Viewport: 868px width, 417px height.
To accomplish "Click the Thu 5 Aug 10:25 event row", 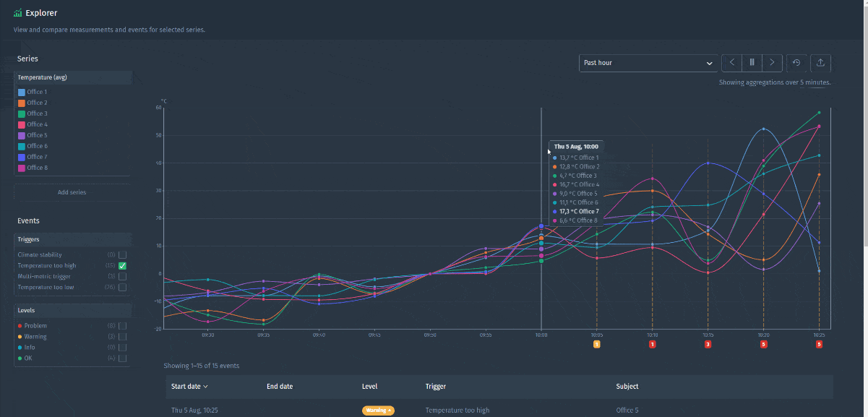I will coord(195,410).
